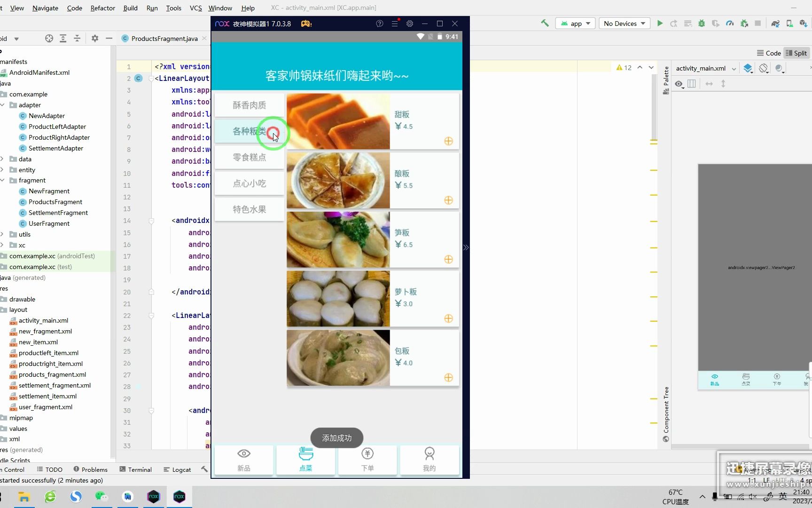The width and height of the screenshot is (812, 508).
Task: Tap the 特色水果 category button in emulator
Action: coord(249,209)
